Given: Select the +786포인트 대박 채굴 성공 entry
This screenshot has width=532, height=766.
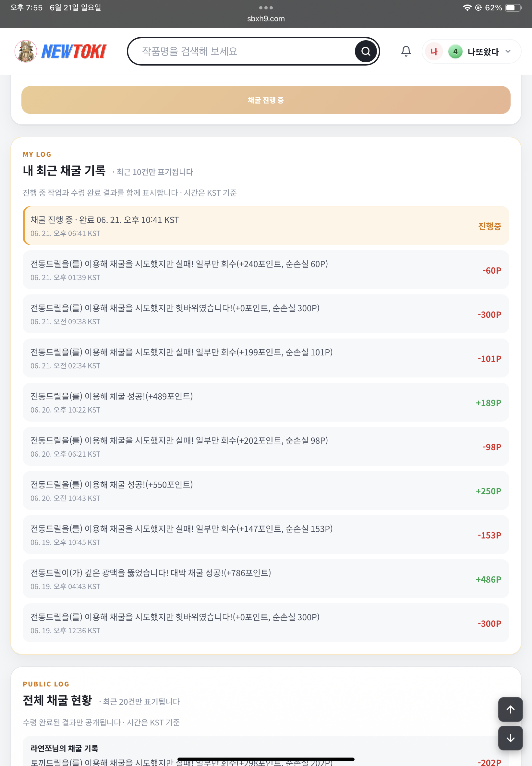Looking at the screenshot, I should [x=266, y=579].
